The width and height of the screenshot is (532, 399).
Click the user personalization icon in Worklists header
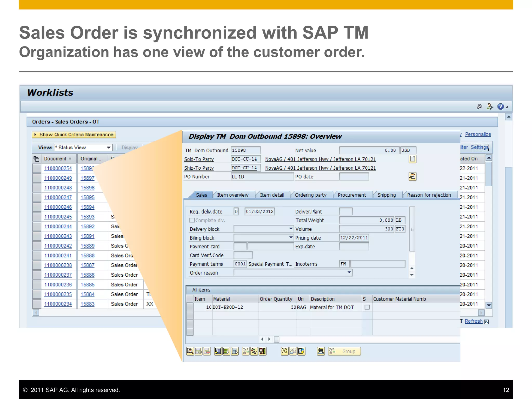[x=490, y=107]
